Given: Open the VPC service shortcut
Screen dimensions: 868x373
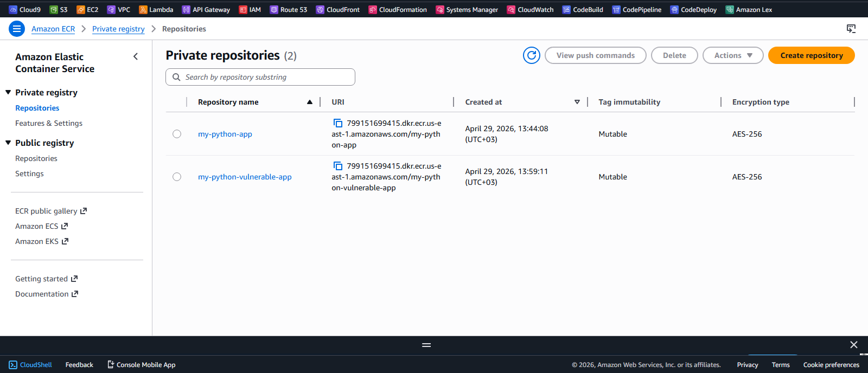Looking at the screenshot, I should [118, 9].
